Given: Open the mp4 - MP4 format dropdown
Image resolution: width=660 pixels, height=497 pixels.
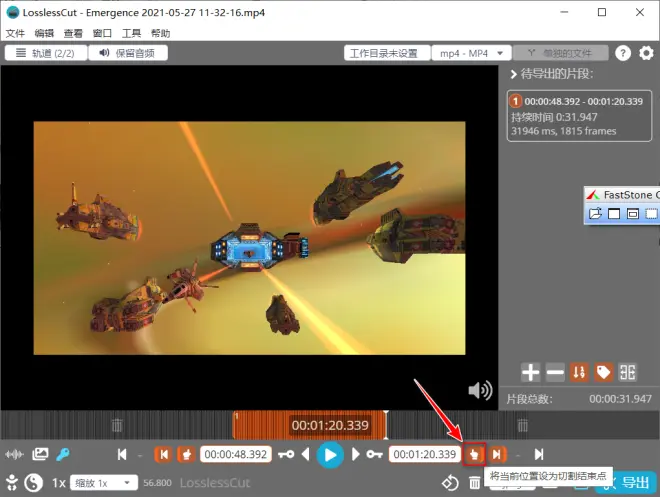Looking at the screenshot, I should pyautogui.click(x=471, y=53).
